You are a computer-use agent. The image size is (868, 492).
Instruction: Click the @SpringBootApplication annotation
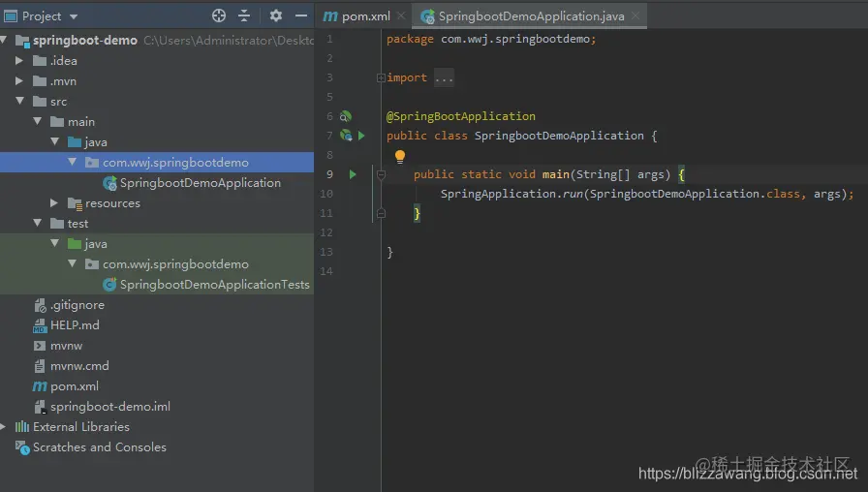[460, 116]
